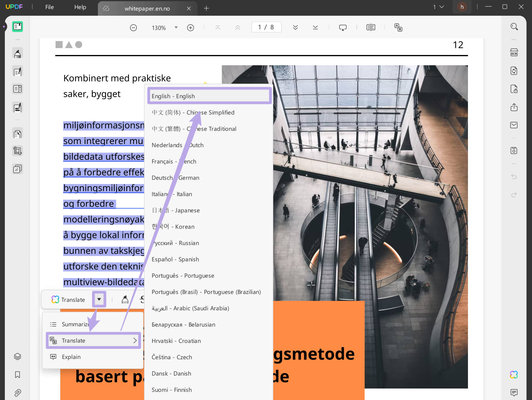532x400 pixels.
Task: Open the Share via email tool
Action: pyautogui.click(x=514, y=125)
